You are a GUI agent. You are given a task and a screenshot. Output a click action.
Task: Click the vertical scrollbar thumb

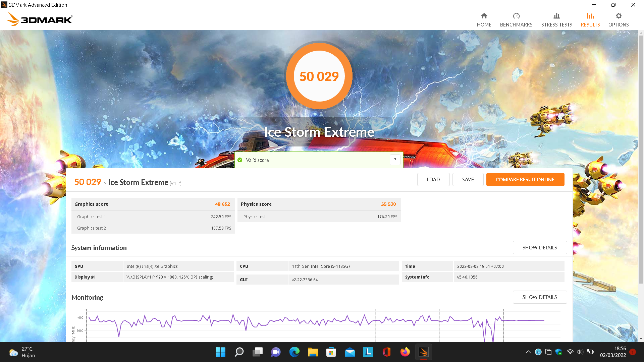pyautogui.click(x=641, y=159)
